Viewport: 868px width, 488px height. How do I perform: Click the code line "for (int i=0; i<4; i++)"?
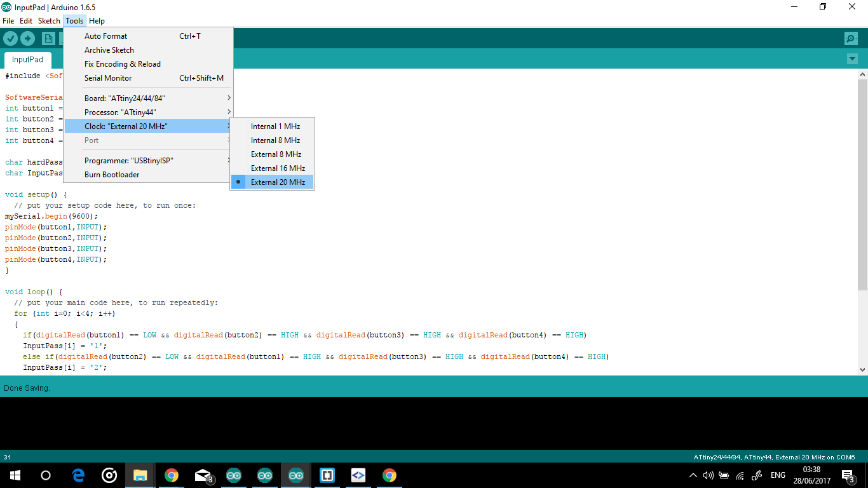65,313
